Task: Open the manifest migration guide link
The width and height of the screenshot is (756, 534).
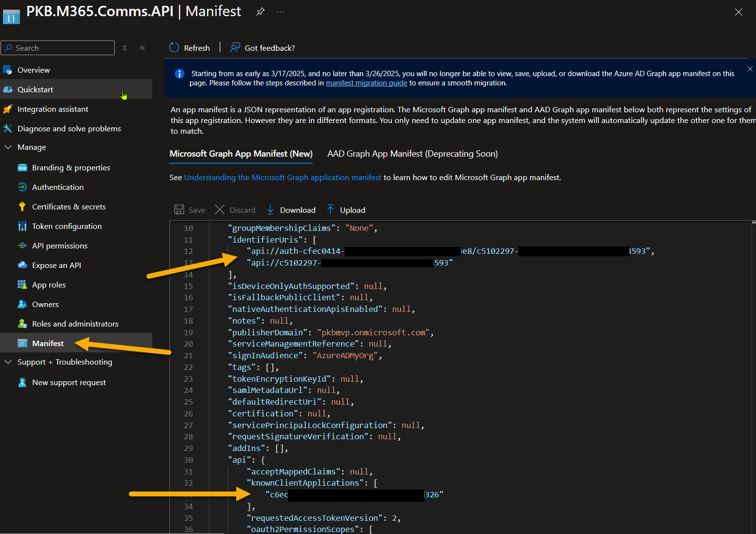Action: tap(366, 83)
